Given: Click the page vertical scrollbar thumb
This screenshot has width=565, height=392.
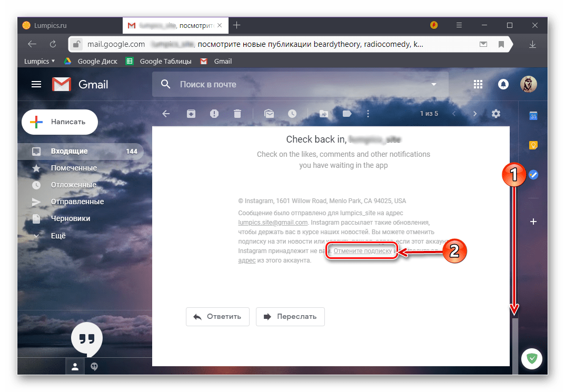Looking at the screenshot, I should coord(515,346).
